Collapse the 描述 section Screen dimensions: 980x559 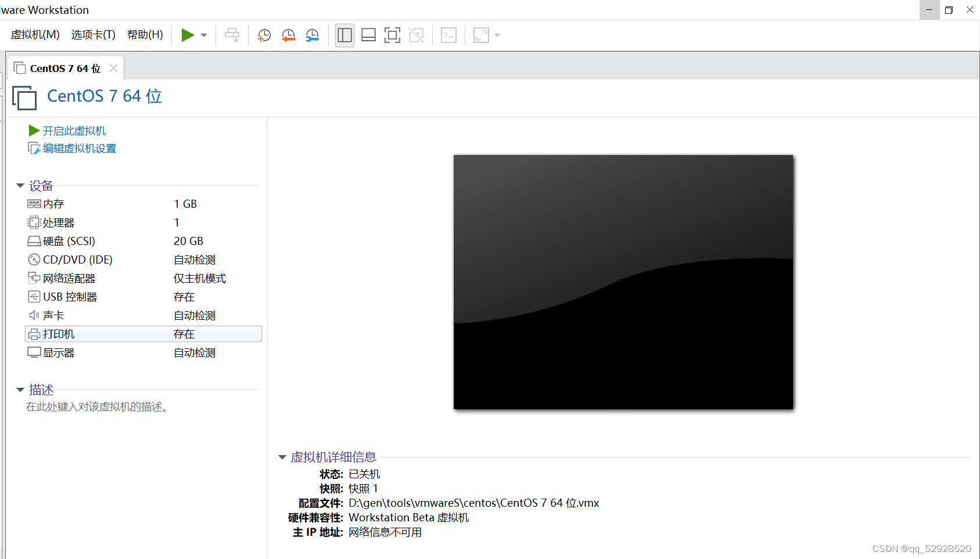click(x=20, y=390)
